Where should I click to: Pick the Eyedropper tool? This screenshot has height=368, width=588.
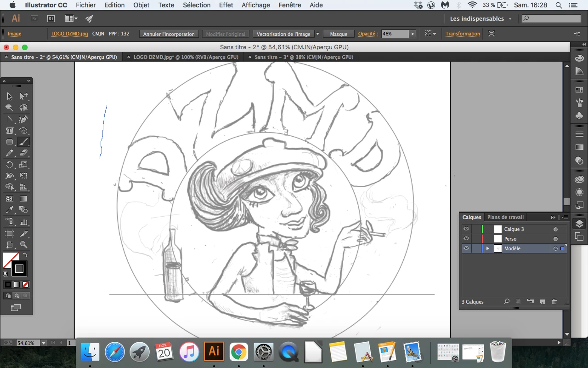click(9, 210)
